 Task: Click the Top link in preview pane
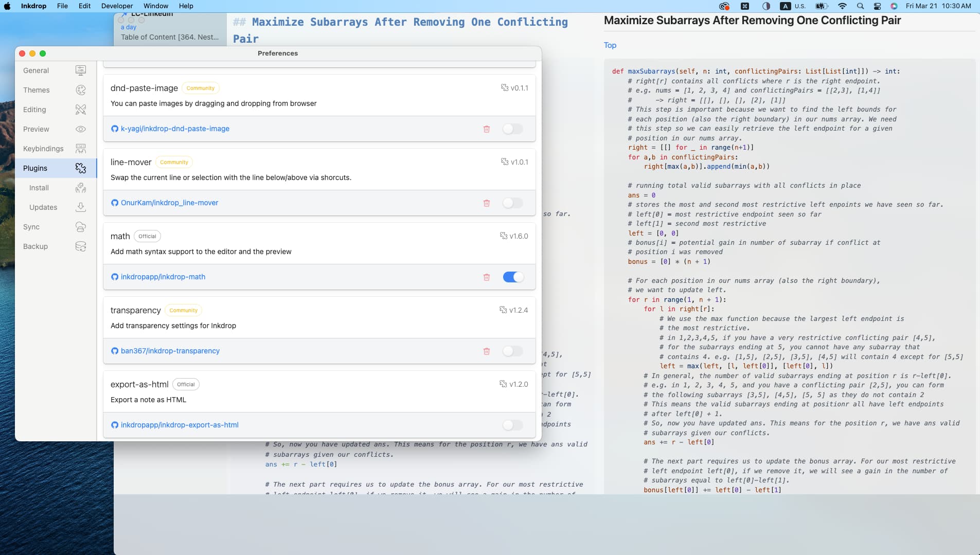click(610, 45)
